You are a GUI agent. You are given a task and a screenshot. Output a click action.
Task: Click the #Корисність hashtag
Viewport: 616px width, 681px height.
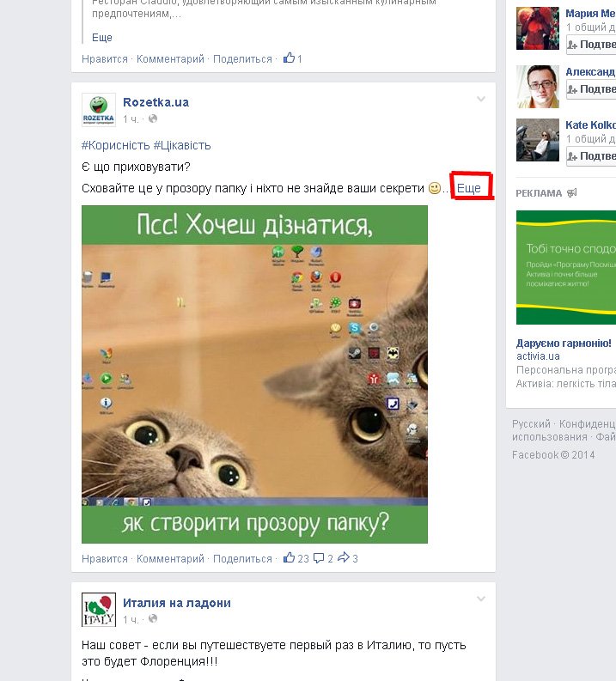(116, 145)
